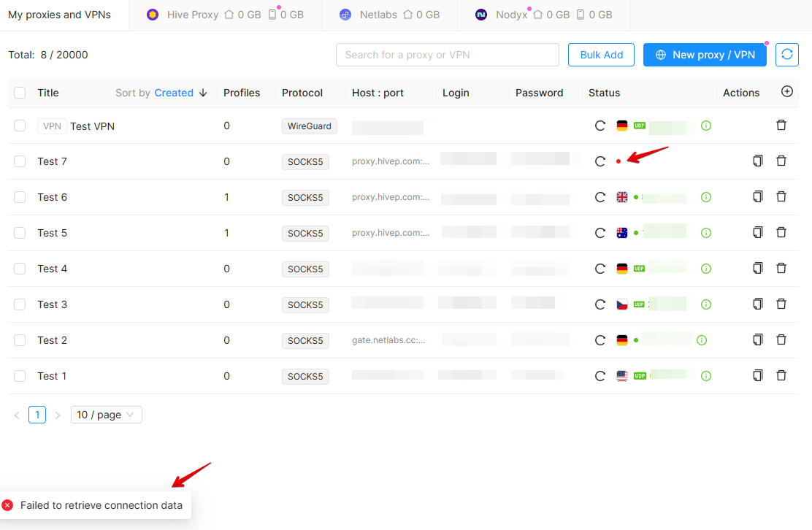This screenshot has width=812, height=530.
Task: Recheck connection status for Test VPN
Action: click(600, 126)
